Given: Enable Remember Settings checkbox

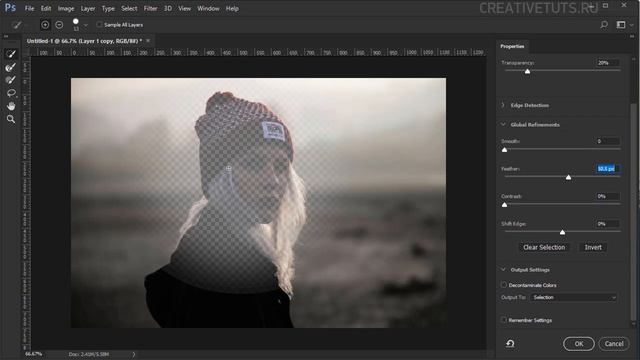Looking at the screenshot, I should [504, 320].
